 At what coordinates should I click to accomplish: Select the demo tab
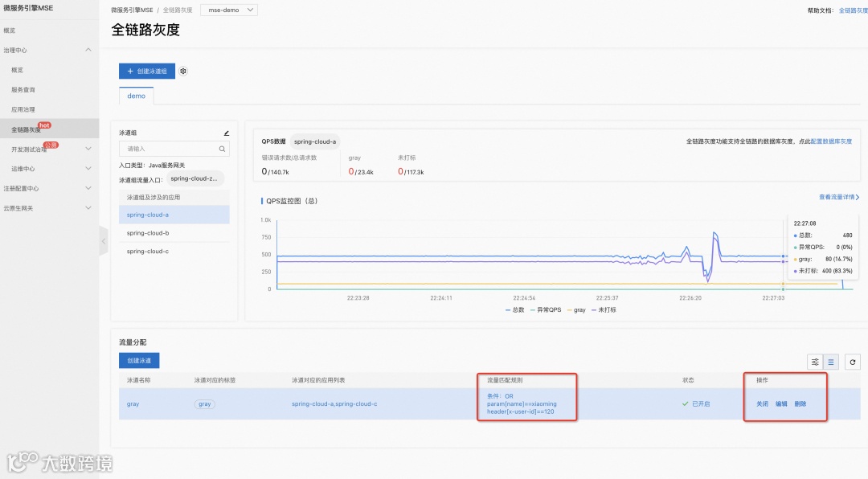tap(136, 96)
